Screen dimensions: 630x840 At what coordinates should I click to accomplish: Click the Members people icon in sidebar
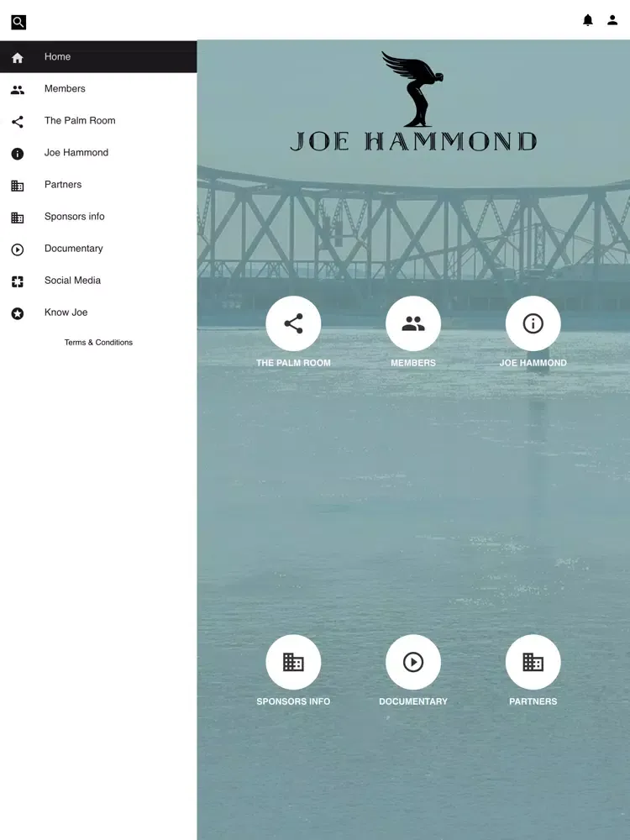click(18, 90)
